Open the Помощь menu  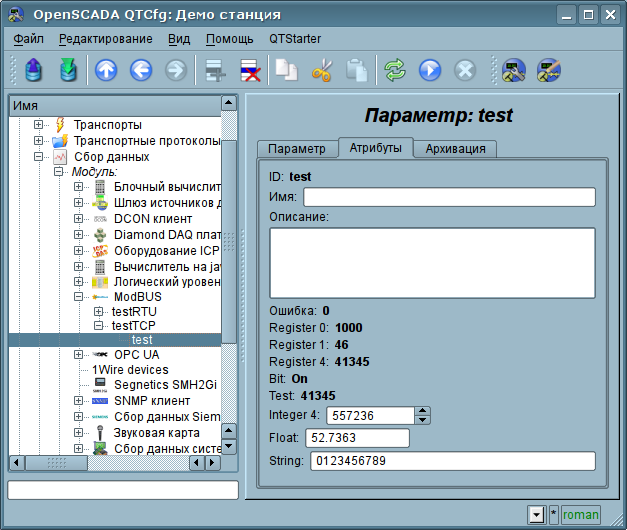(x=230, y=39)
